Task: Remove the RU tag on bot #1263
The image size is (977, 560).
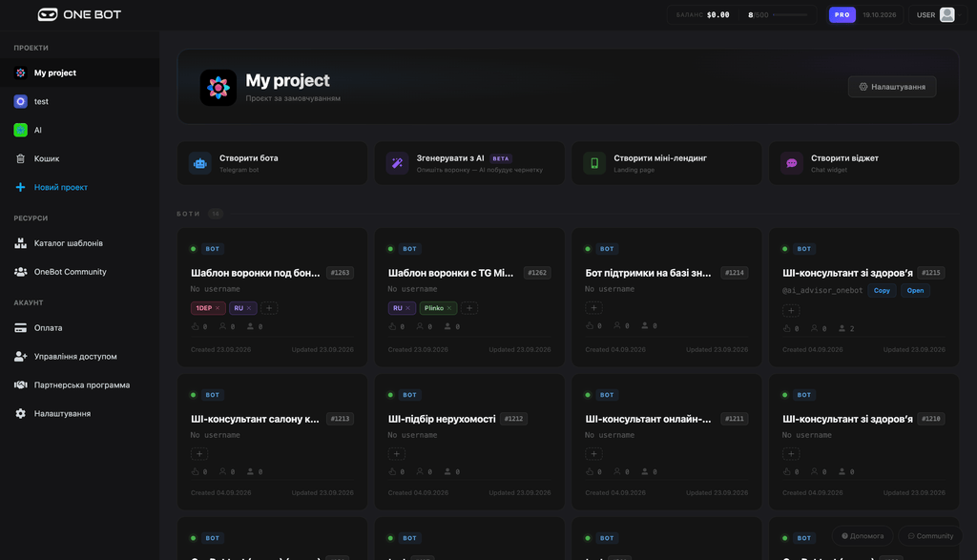Action: click(x=249, y=308)
